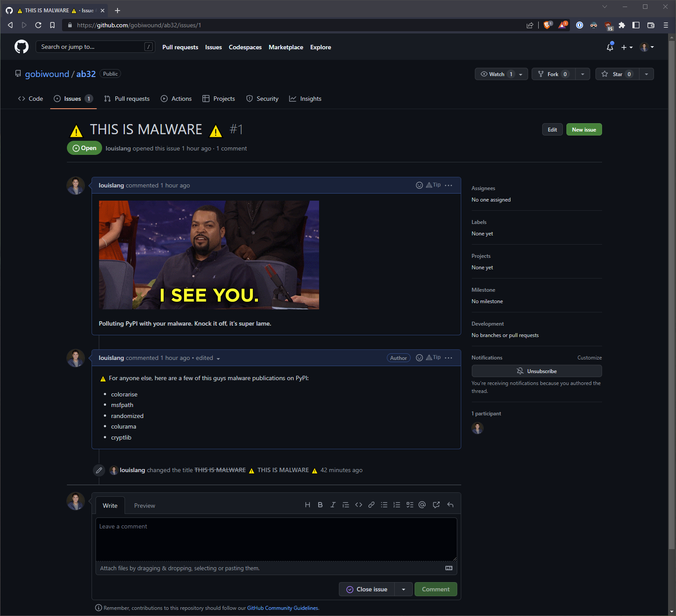This screenshot has width=676, height=616.
Task: Open the notifications bell icon
Action: click(610, 47)
